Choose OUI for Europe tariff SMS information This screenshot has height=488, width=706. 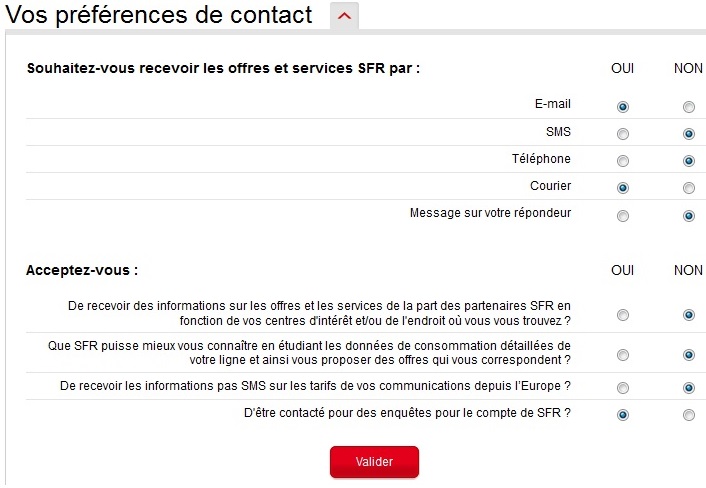(623, 388)
